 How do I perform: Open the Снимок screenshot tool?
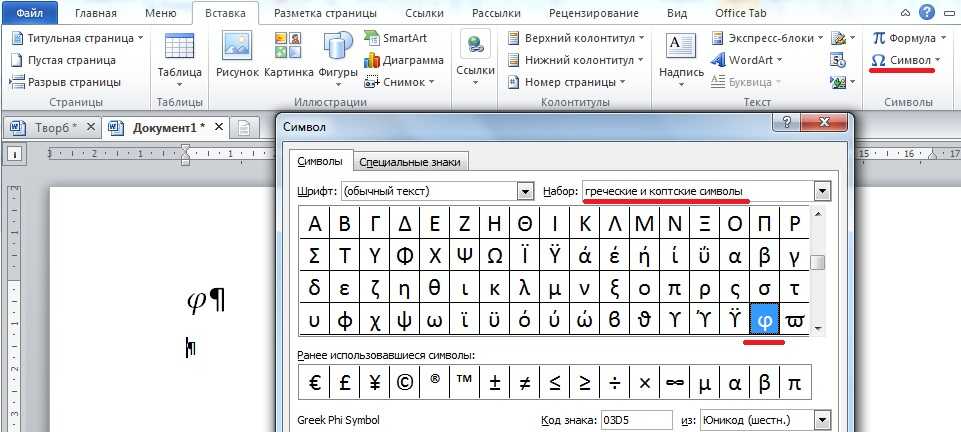click(399, 81)
